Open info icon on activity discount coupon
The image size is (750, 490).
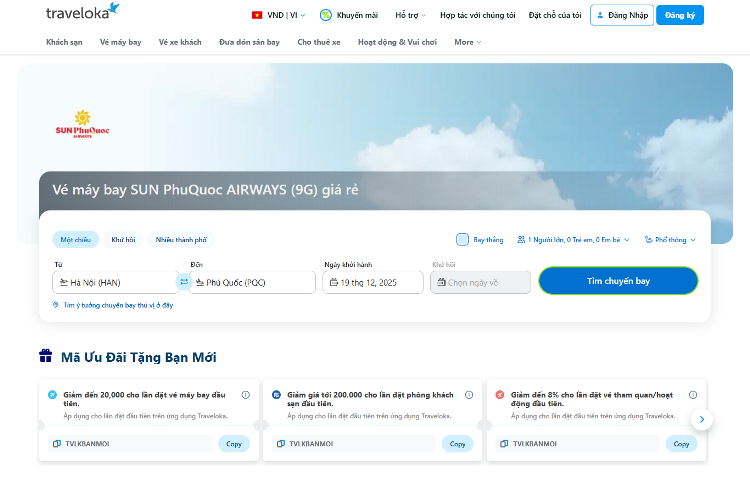[x=693, y=395]
